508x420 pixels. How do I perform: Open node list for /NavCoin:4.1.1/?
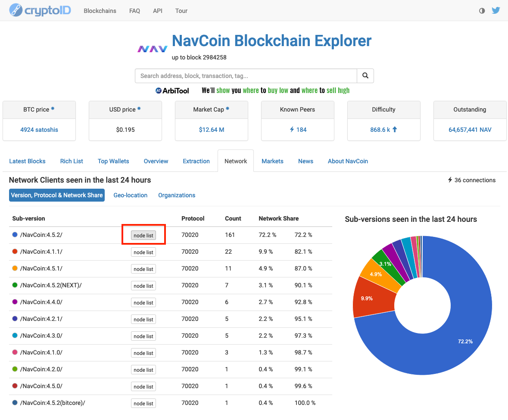[x=143, y=252]
